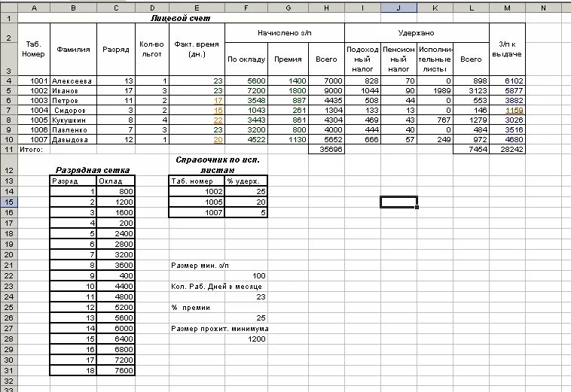Click the 'Пенсионный налог' header cell

(x=398, y=59)
